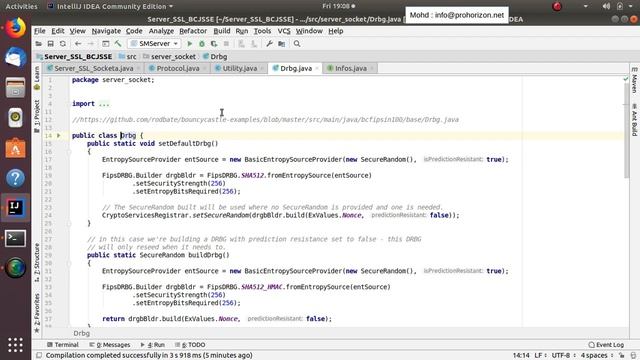The height and width of the screenshot is (360, 640).
Task: Click the Synchronize refresh icon
Action: (x=62, y=44)
